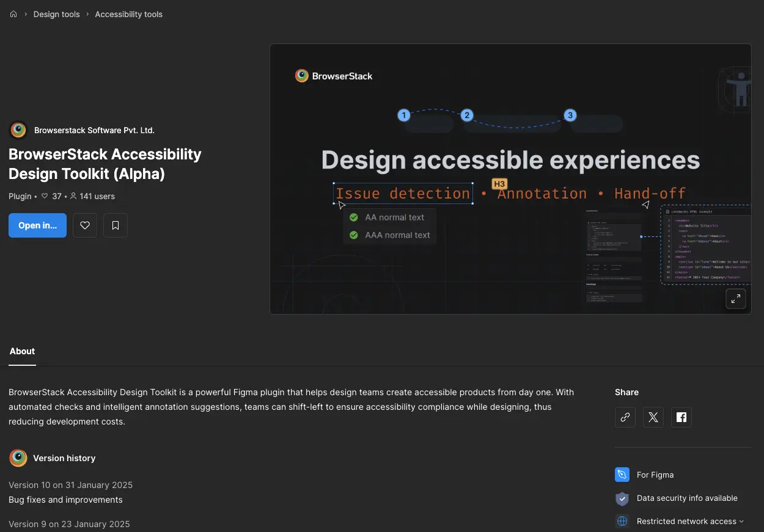Open Browserstack Software Pvt. Ltd. publisher page
Screen dimensions: 764x532
(94, 130)
